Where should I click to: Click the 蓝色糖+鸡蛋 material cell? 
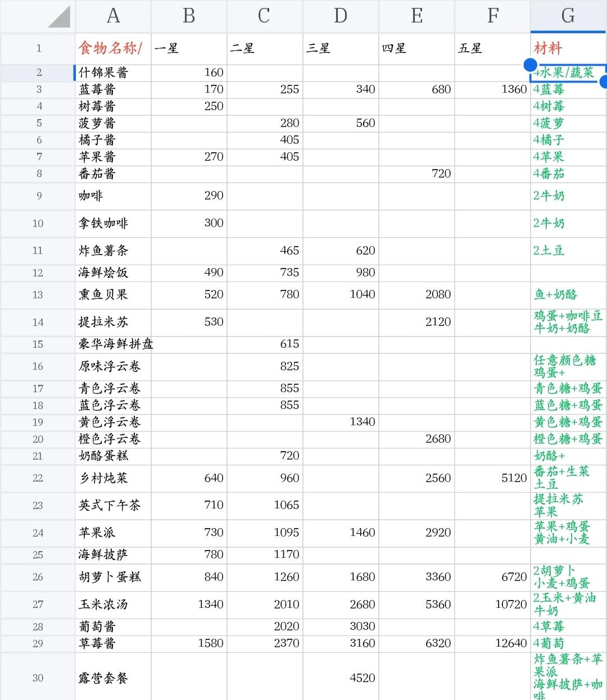point(568,406)
